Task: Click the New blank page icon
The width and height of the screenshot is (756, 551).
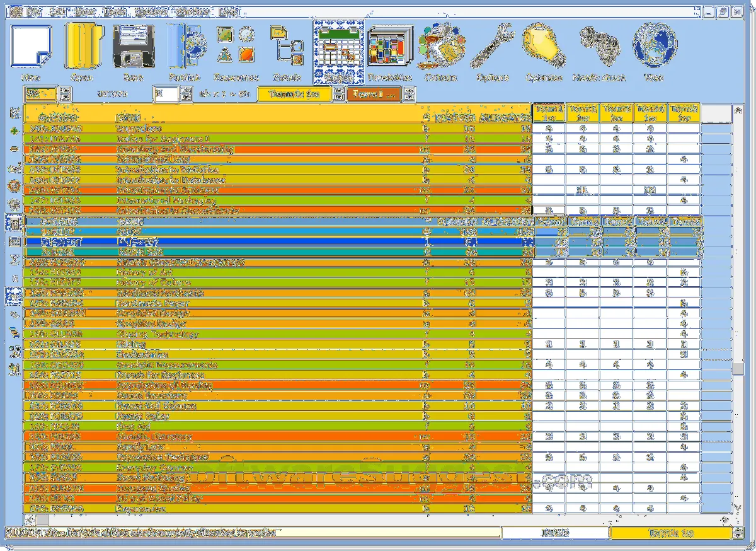Action: tap(31, 46)
